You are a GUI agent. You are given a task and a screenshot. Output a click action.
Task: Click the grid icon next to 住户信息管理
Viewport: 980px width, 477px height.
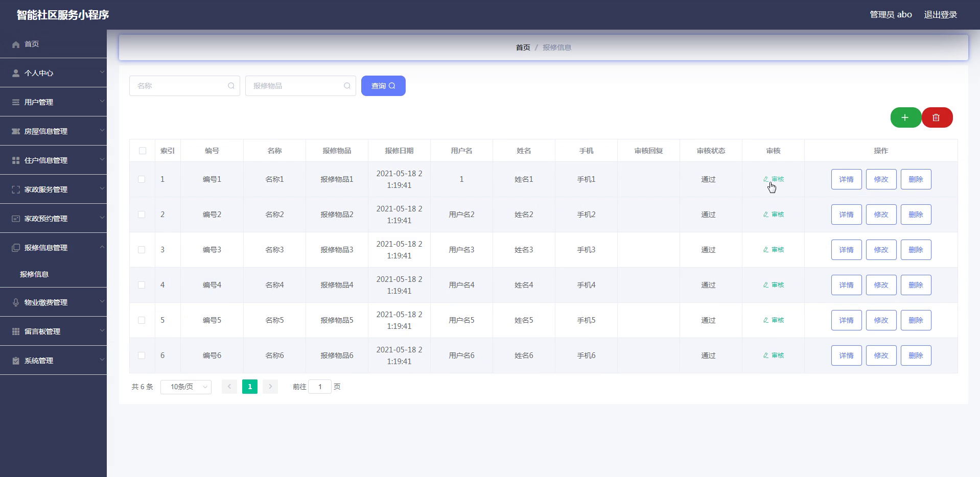[x=16, y=160]
